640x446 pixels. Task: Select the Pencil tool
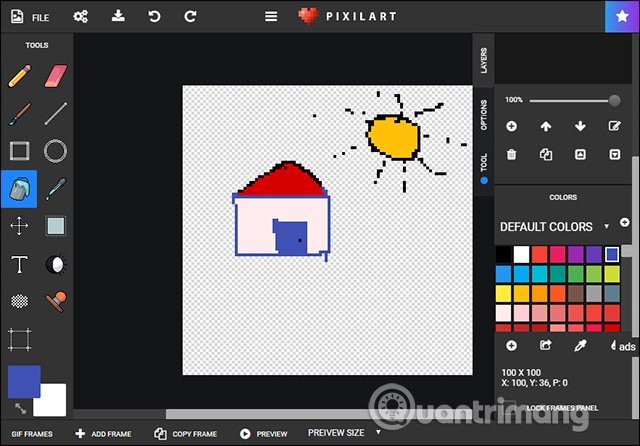pos(19,76)
